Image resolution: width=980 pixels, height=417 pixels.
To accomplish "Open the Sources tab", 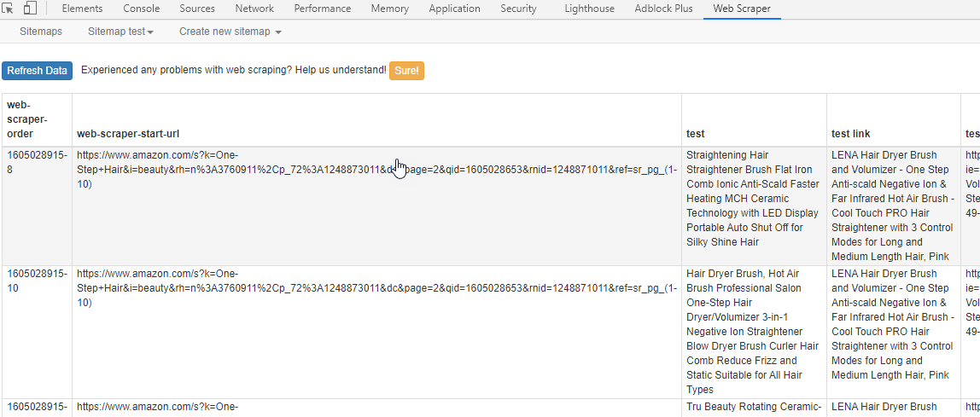I will [197, 9].
